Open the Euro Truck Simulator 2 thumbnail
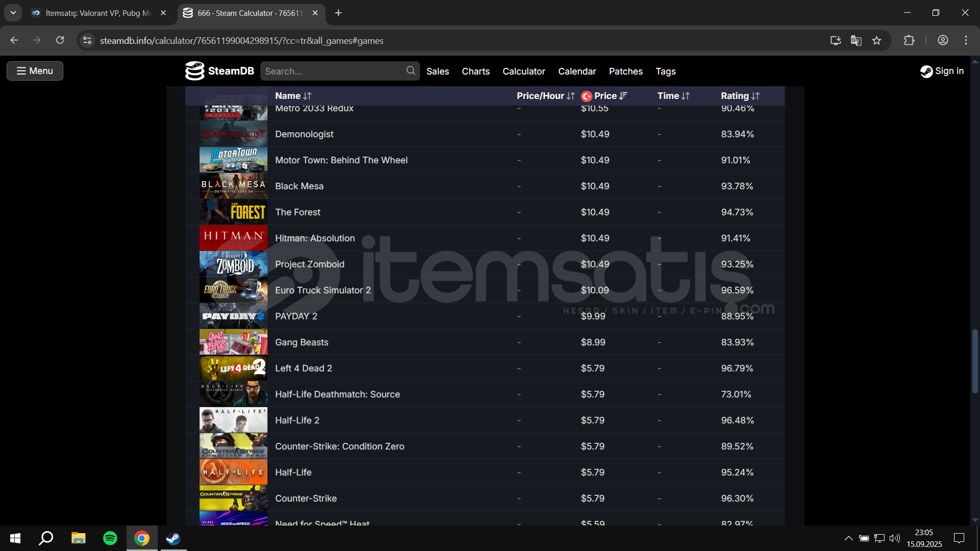The width and height of the screenshot is (980, 551). 233,290
